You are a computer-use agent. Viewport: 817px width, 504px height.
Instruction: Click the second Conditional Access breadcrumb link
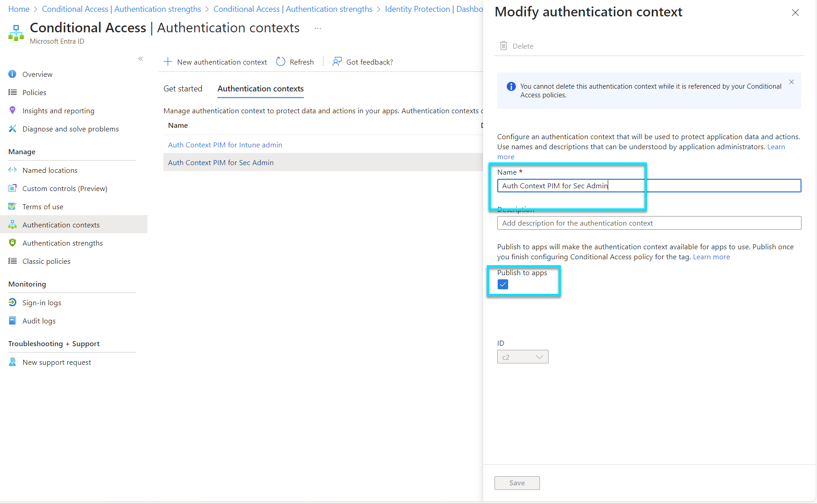tap(293, 9)
